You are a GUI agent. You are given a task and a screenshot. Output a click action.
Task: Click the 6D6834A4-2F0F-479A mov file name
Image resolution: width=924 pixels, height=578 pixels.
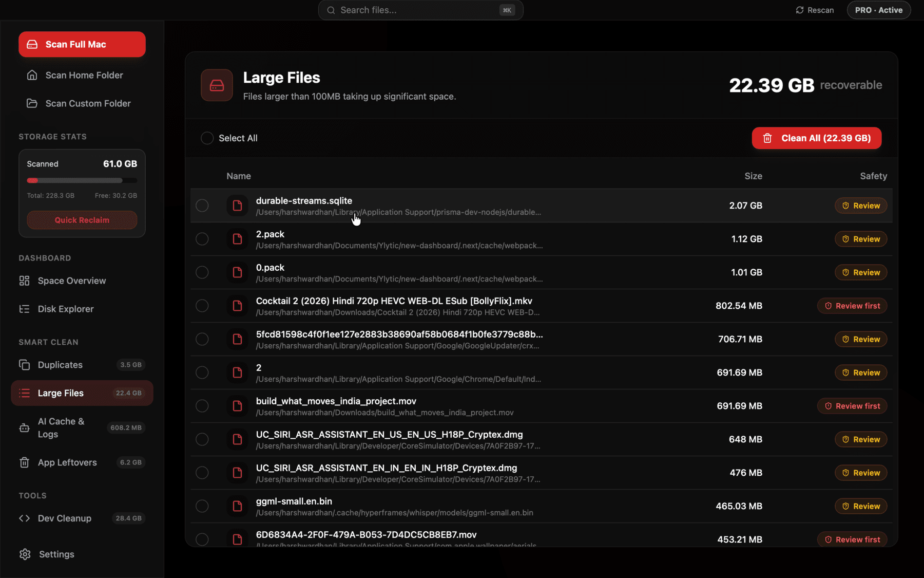point(367,535)
